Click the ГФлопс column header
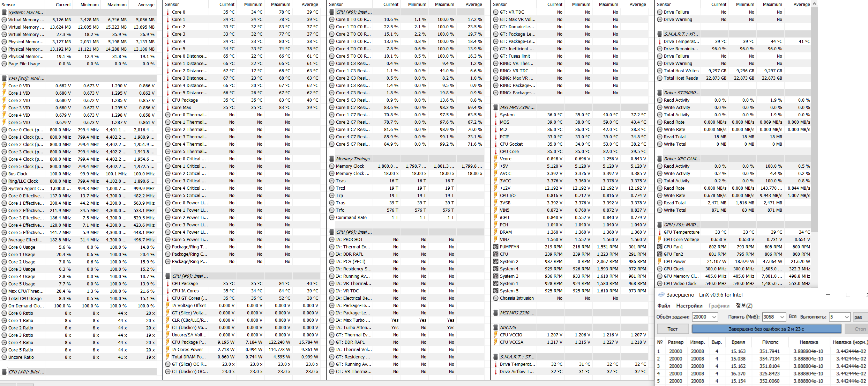This screenshot has width=868, height=386. [770, 342]
